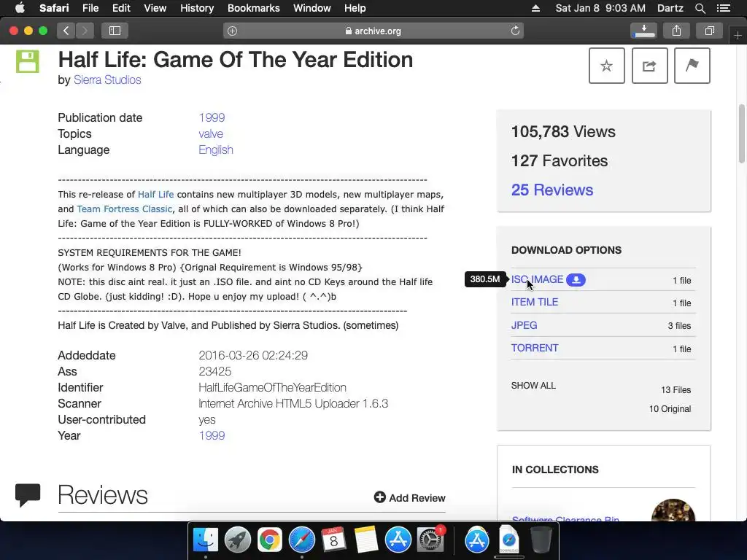Screen dimensions: 747x560
Task: Click the JPEG download option
Action: pos(524,325)
